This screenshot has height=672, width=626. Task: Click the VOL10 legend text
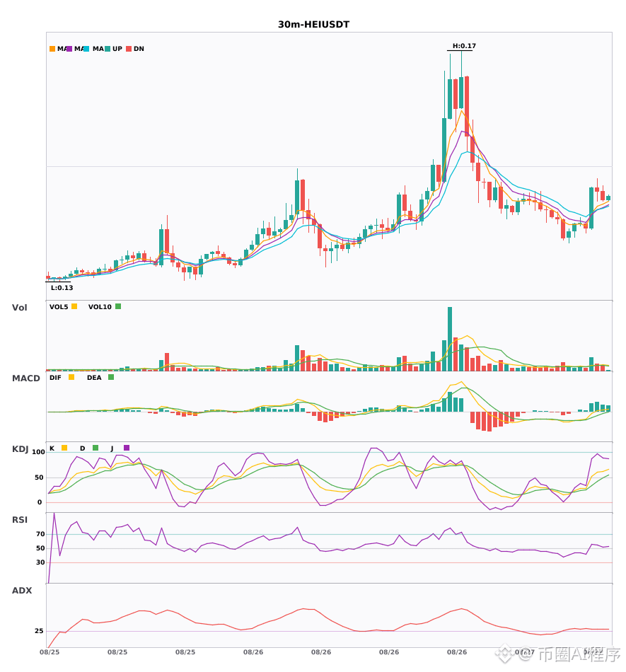tap(100, 307)
